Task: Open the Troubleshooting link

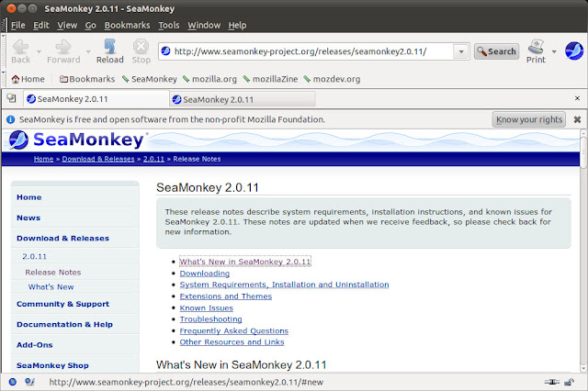Action: [210, 319]
